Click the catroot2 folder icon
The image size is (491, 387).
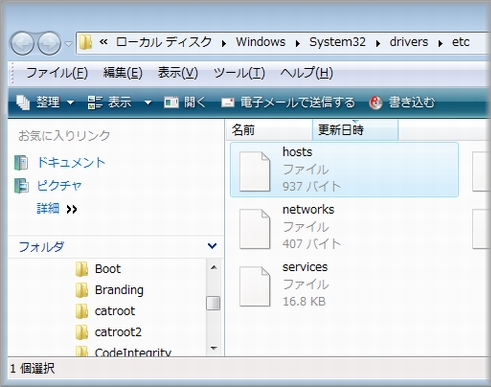[x=82, y=332]
